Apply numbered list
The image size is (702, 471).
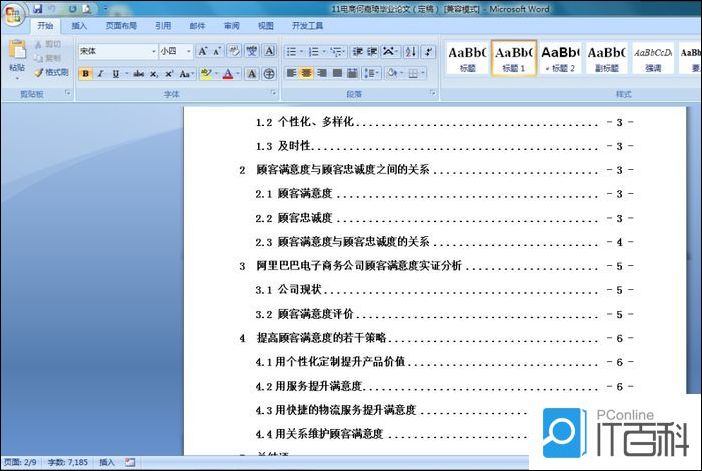point(316,51)
